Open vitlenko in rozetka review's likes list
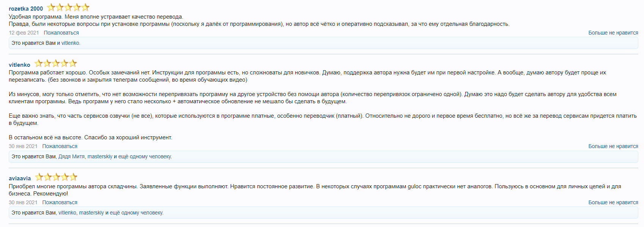Image resolution: width=644 pixels, height=227 pixels. [x=70, y=43]
